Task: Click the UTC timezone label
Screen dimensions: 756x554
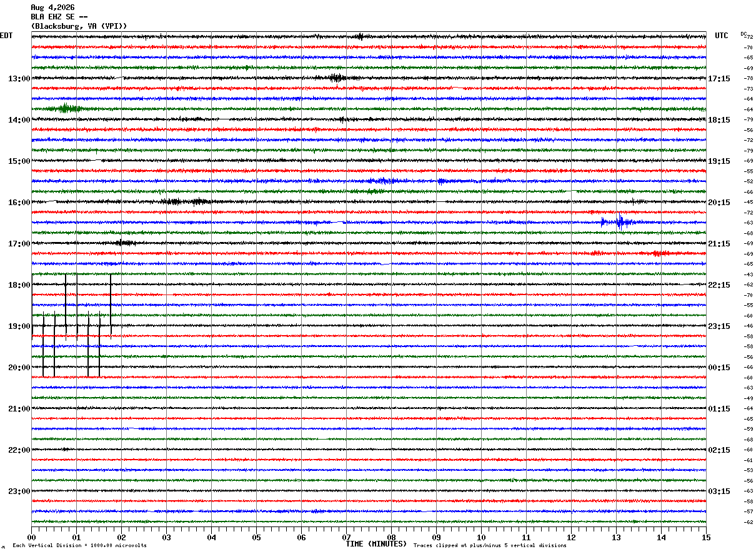Action: click(x=722, y=36)
